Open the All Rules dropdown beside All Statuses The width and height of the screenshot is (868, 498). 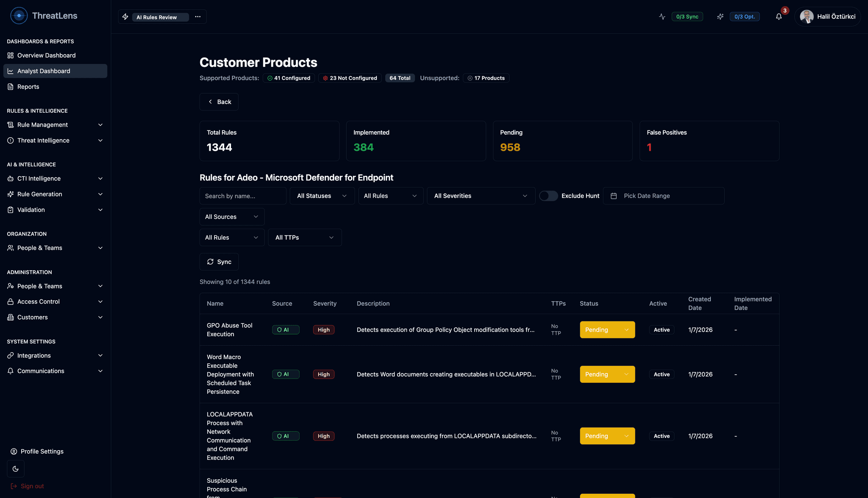click(391, 196)
